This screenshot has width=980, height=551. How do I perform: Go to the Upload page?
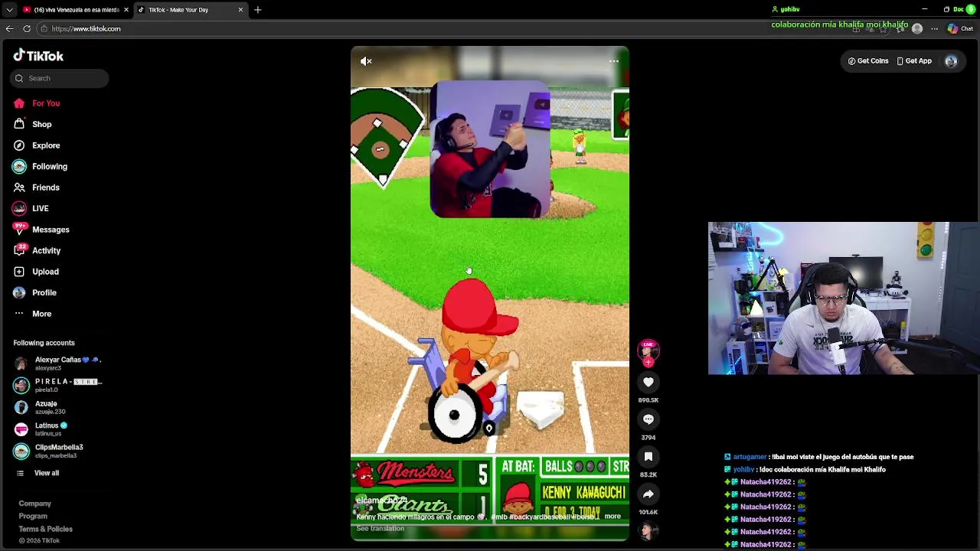pos(45,272)
